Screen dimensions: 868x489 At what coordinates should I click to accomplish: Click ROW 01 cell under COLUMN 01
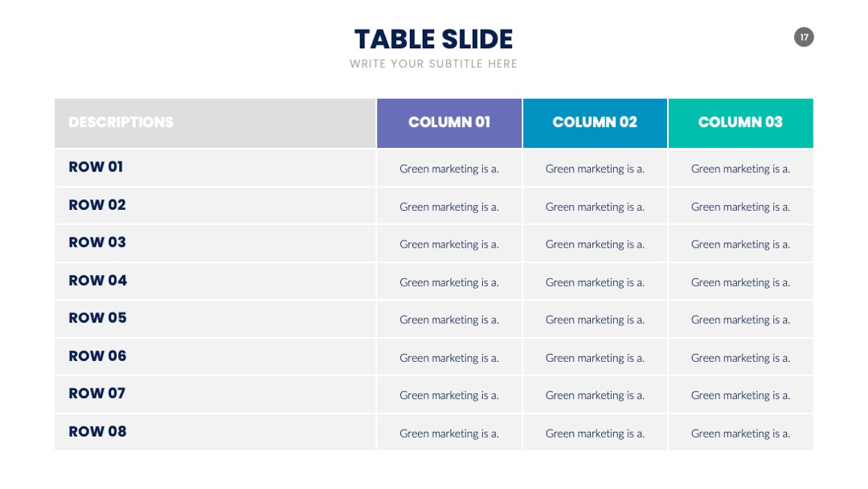click(x=449, y=168)
